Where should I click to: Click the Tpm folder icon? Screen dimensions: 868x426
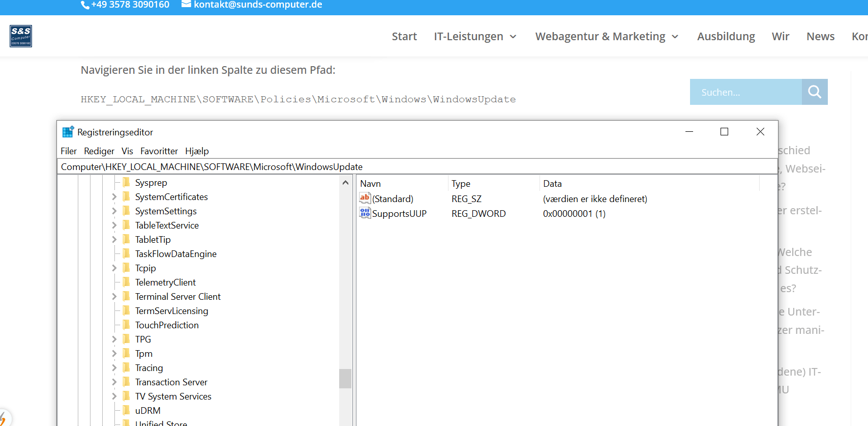(x=127, y=353)
